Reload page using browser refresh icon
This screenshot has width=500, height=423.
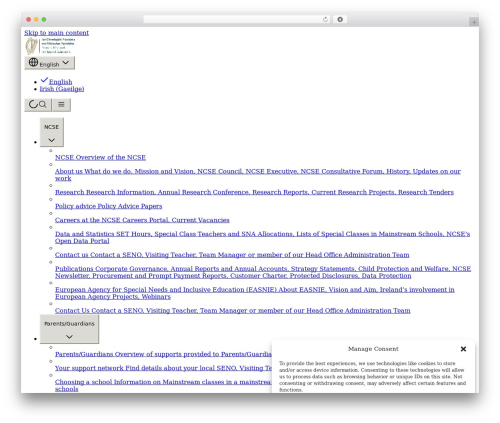[x=325, y=19]
